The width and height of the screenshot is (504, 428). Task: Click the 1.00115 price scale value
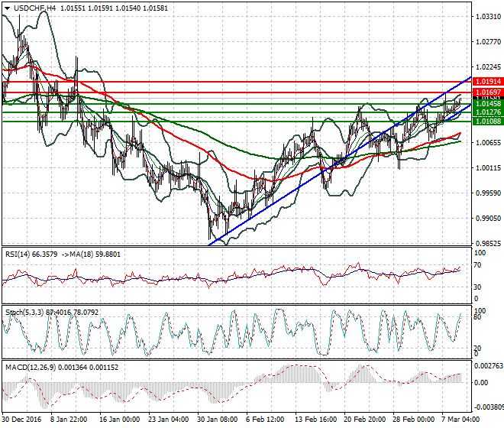[x=488, y=167]
